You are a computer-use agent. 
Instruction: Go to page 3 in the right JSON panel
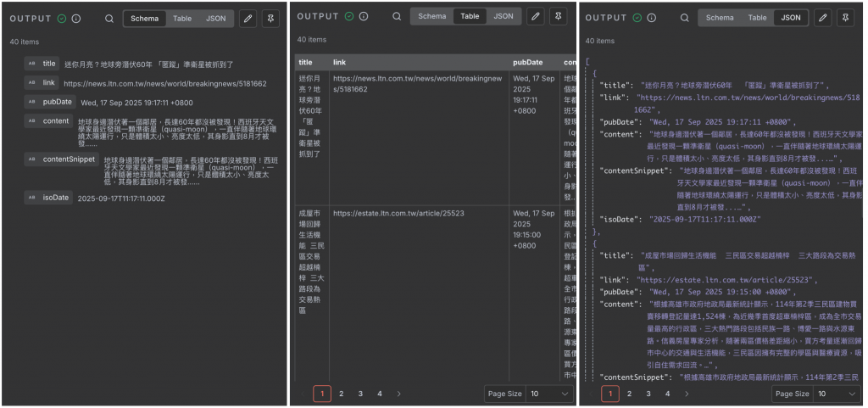(648, 394)
